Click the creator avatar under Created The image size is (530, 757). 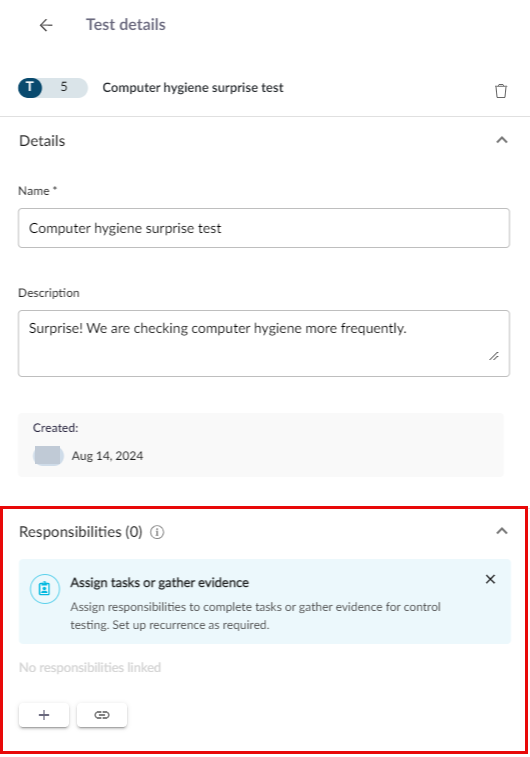(48, 456)
